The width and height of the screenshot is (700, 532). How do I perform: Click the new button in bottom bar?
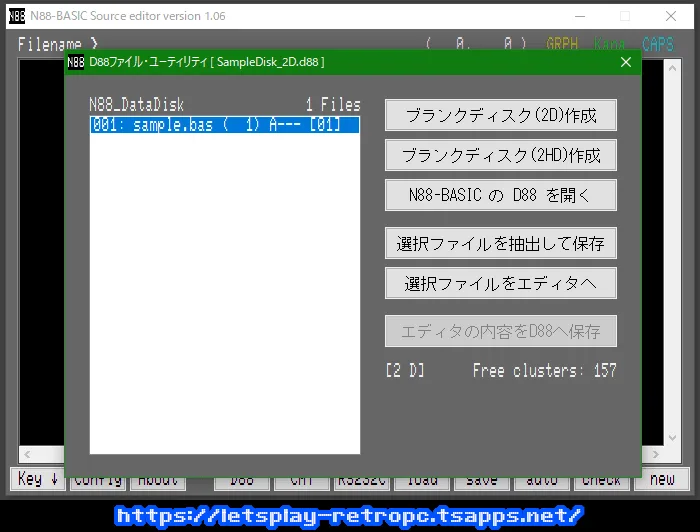[662, 480]
